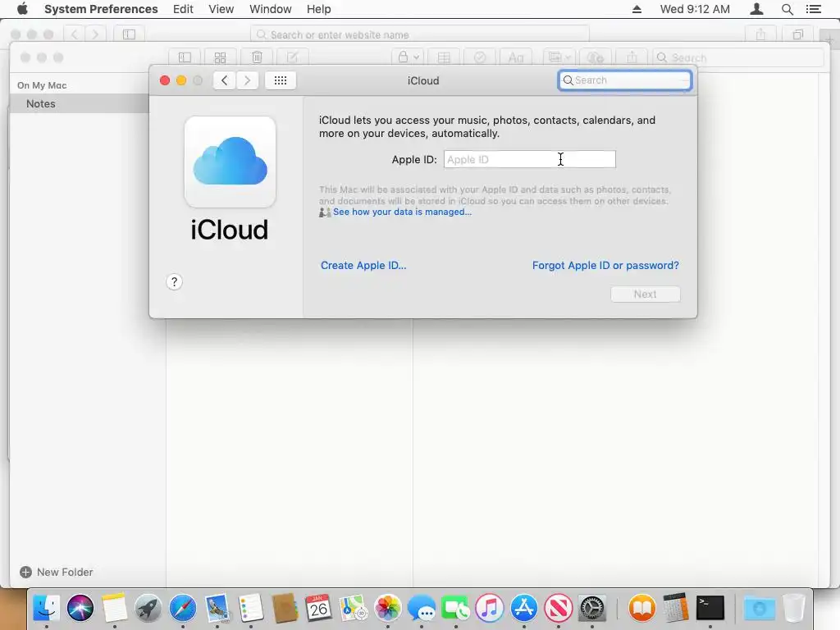
Task: Click the Safari show tabs button
Action: pos(797,34)
